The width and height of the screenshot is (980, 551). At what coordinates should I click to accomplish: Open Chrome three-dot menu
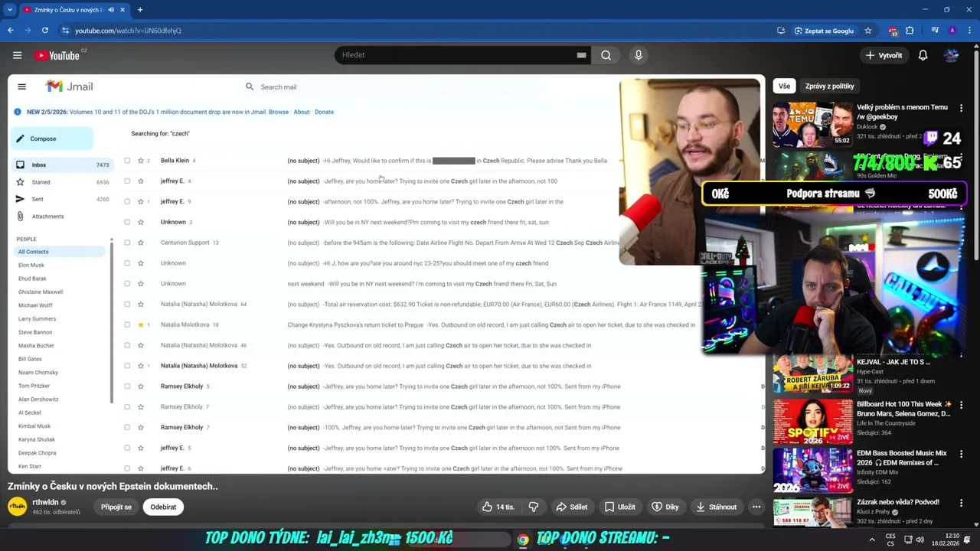tap(969, 31)
